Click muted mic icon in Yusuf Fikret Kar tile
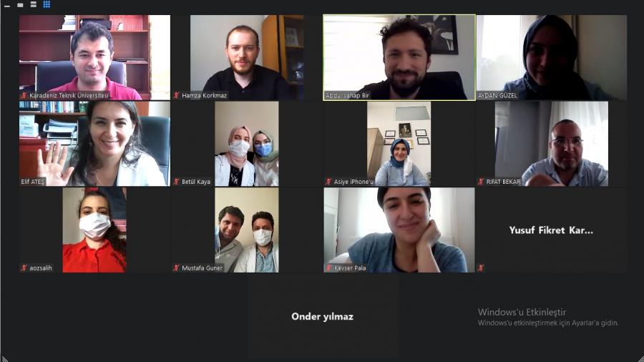644x362 pixels. pyautogui.click(x=481, y=268)
